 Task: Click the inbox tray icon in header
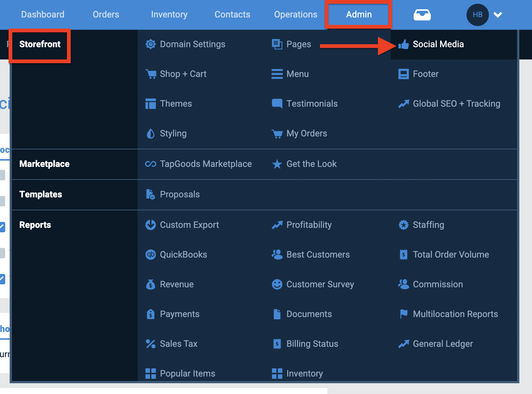(422, 15)
